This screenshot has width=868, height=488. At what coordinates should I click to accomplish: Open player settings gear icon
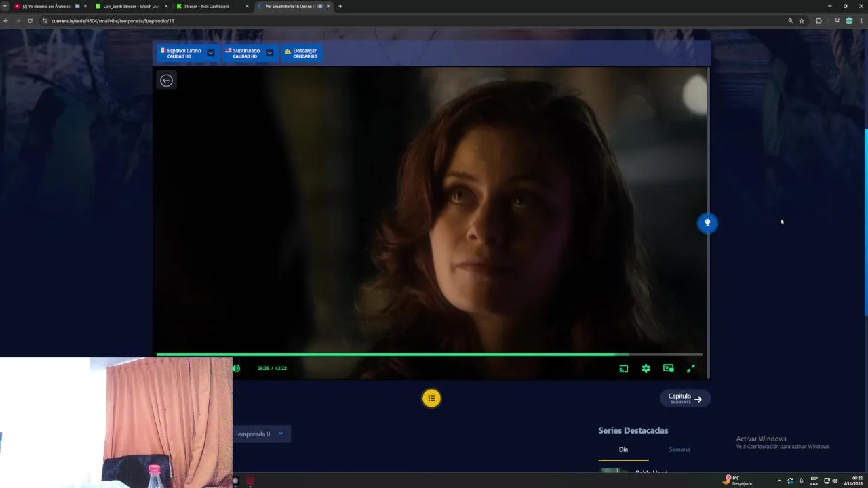pyautogui.click(x=646, y=369)
